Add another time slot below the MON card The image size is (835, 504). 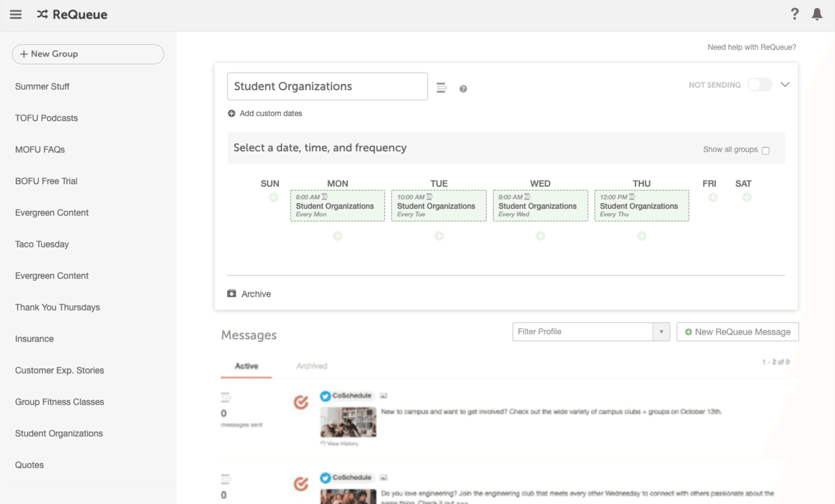point(338,236)
